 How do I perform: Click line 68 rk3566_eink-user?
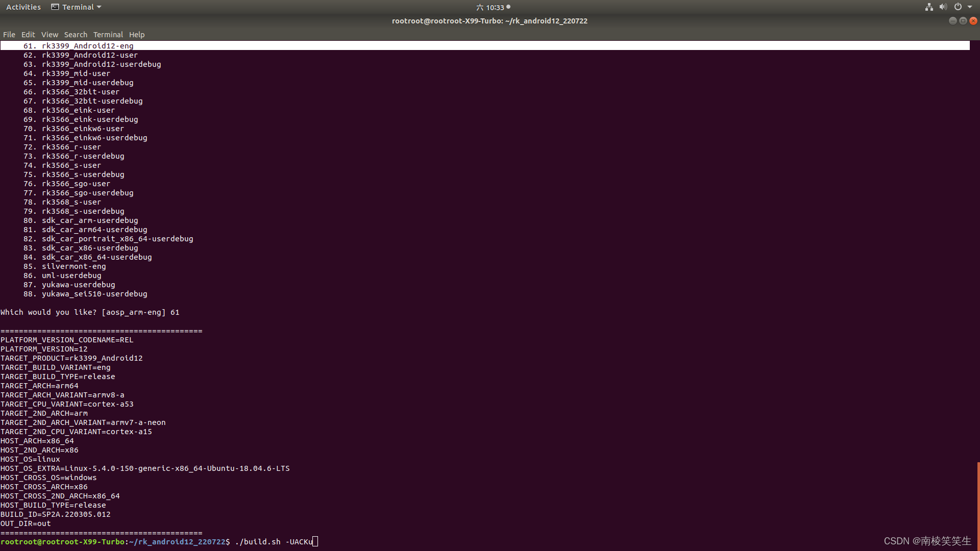[69, 110]
